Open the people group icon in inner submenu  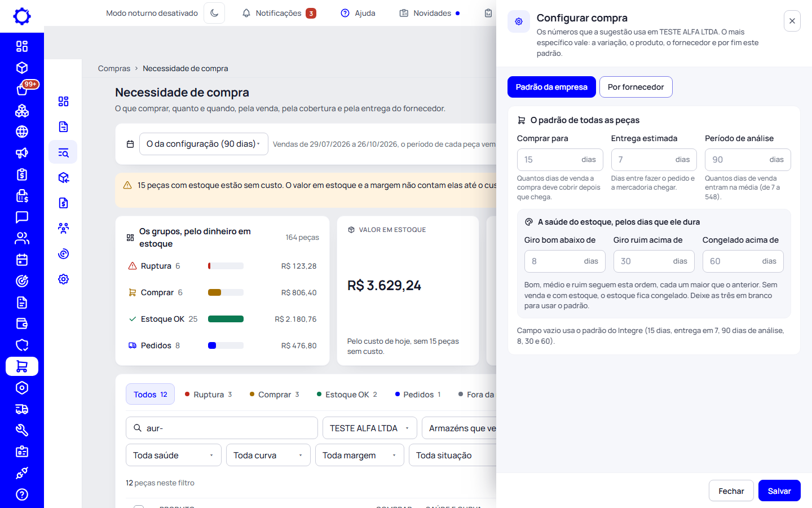(63, 228)
